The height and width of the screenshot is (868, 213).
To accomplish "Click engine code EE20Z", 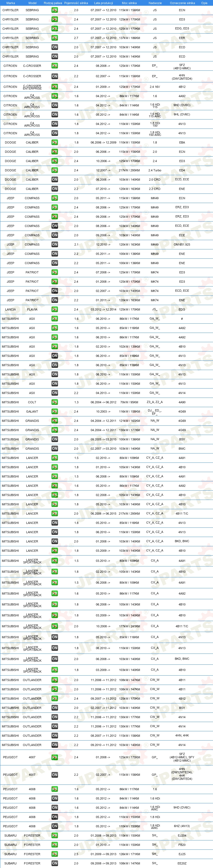I will point(182,863).
